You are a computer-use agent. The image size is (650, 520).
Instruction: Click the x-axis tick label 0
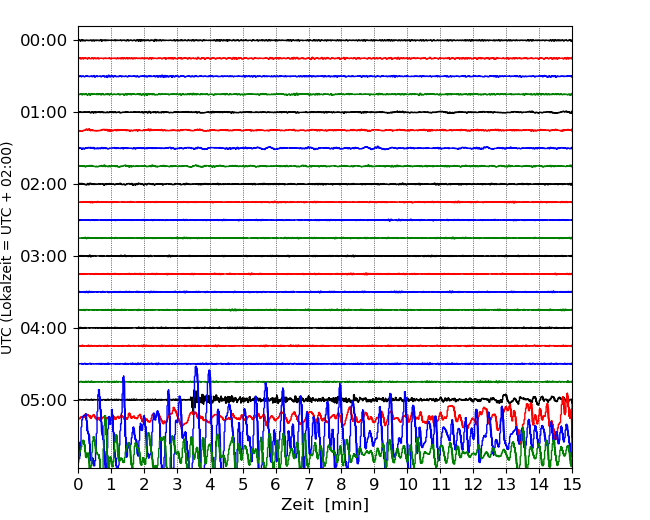(78, 484)
